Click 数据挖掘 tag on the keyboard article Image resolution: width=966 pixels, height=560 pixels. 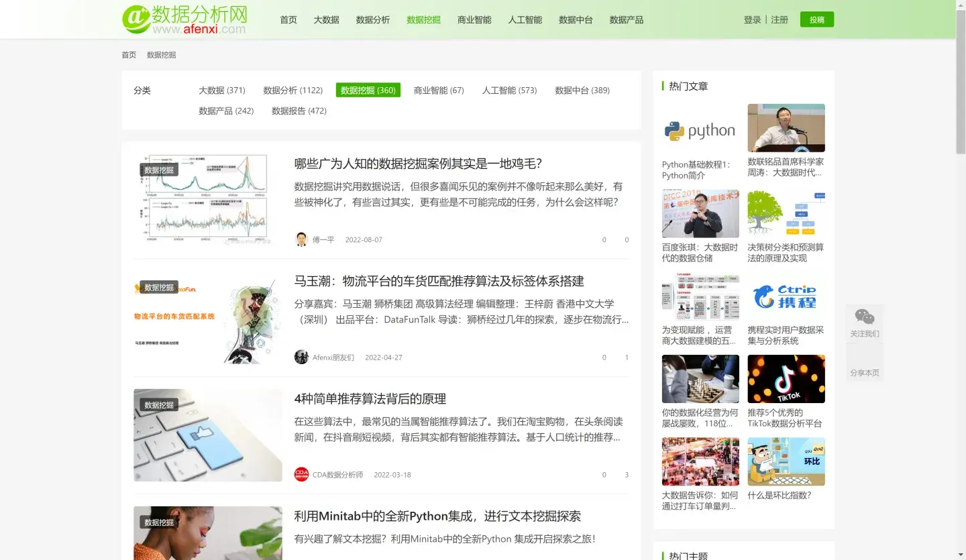[x=159, y=404]
